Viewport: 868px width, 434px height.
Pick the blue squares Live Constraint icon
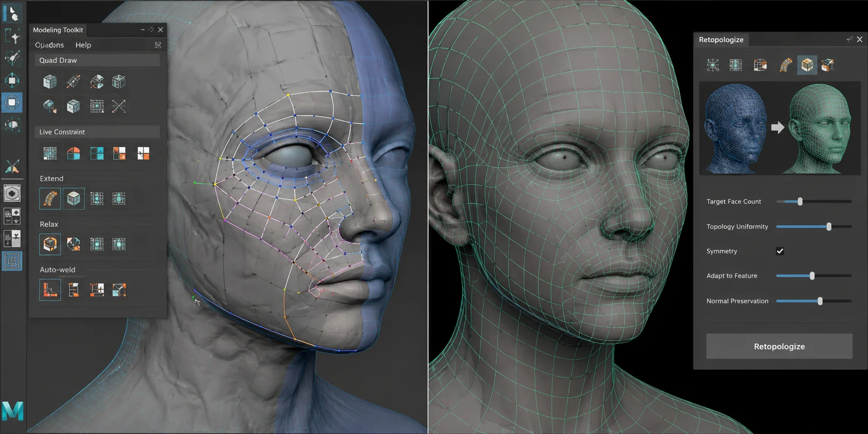point(97,154)
